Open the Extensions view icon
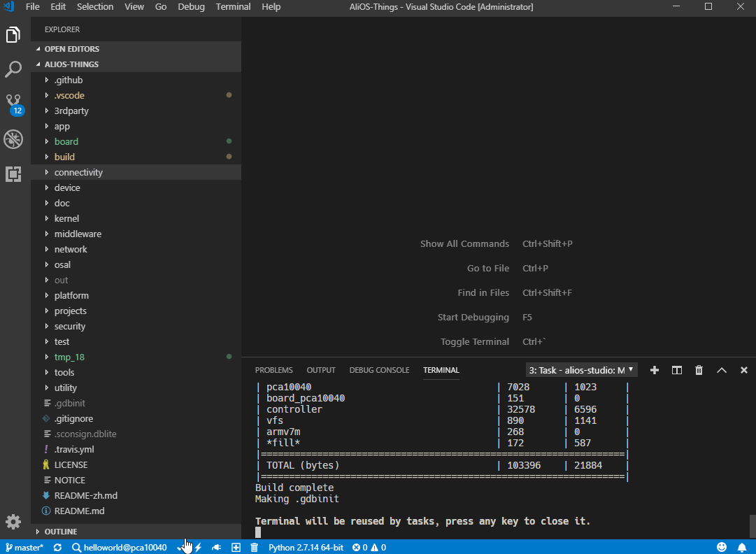Image resolution: width=756 pixels, height=554 pixels. [x=13, y=174]
